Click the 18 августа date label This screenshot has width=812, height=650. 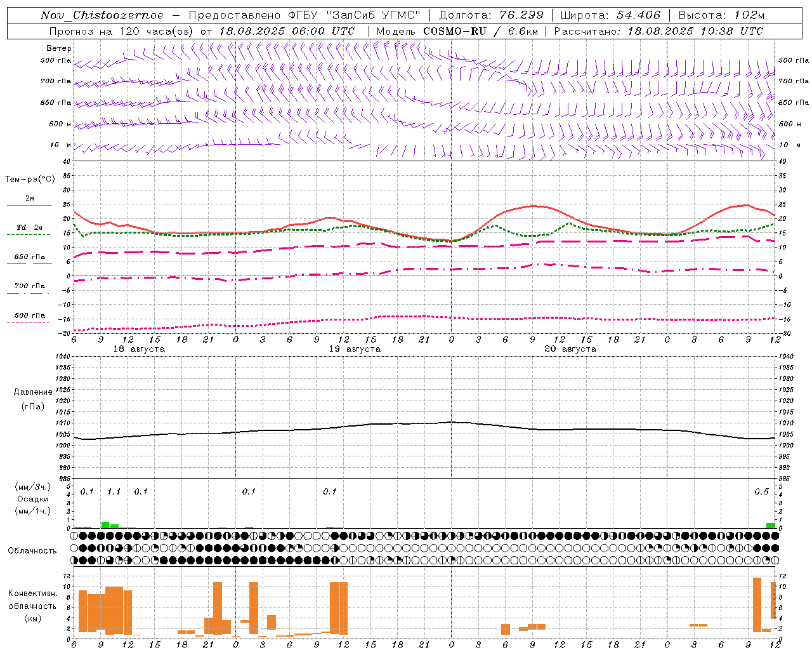click(139, 349)
